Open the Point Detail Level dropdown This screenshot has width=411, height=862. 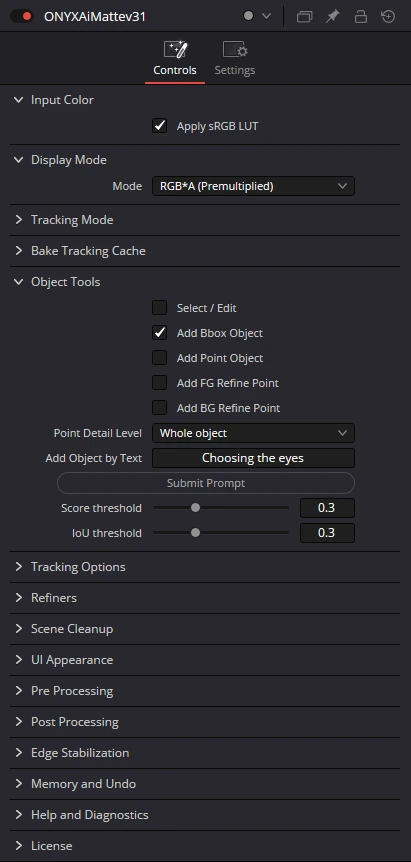click(253, 433)
